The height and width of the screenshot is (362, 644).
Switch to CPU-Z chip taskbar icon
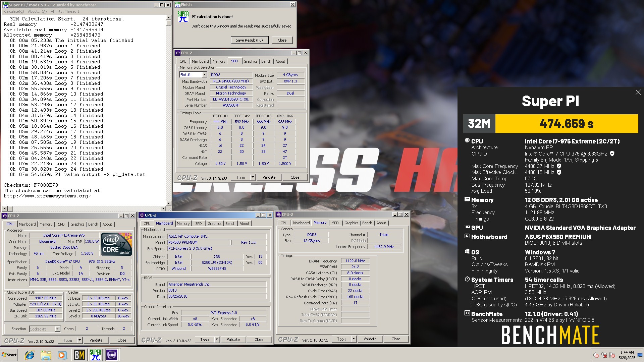click(112, 355)
